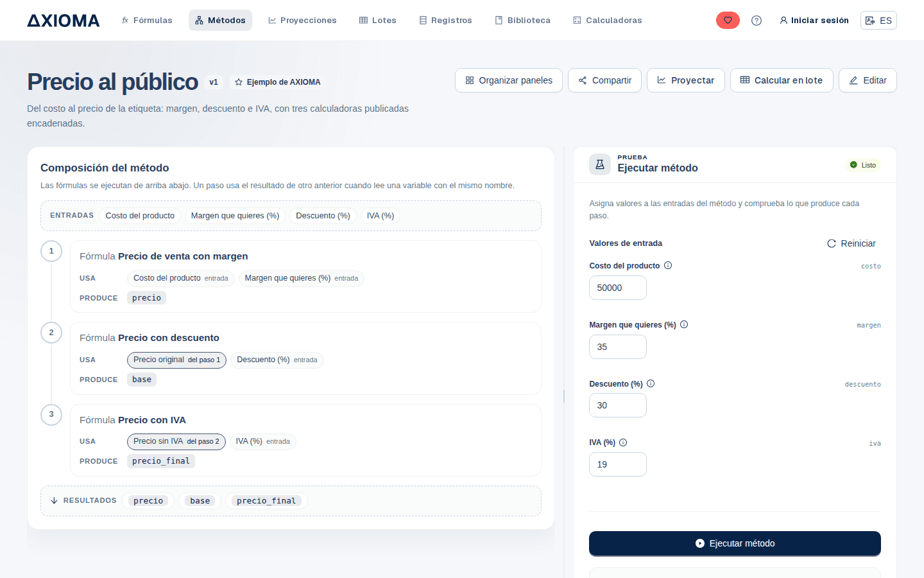Click 'Precio original del paso 1' chip
Viewport: 924px width, 578px height.
tap(176, 360)
